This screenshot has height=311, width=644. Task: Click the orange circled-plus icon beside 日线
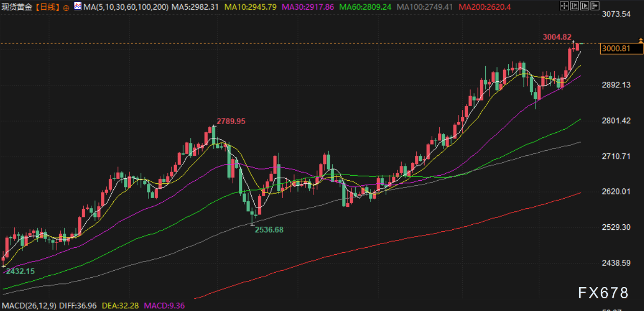point(66,8)
